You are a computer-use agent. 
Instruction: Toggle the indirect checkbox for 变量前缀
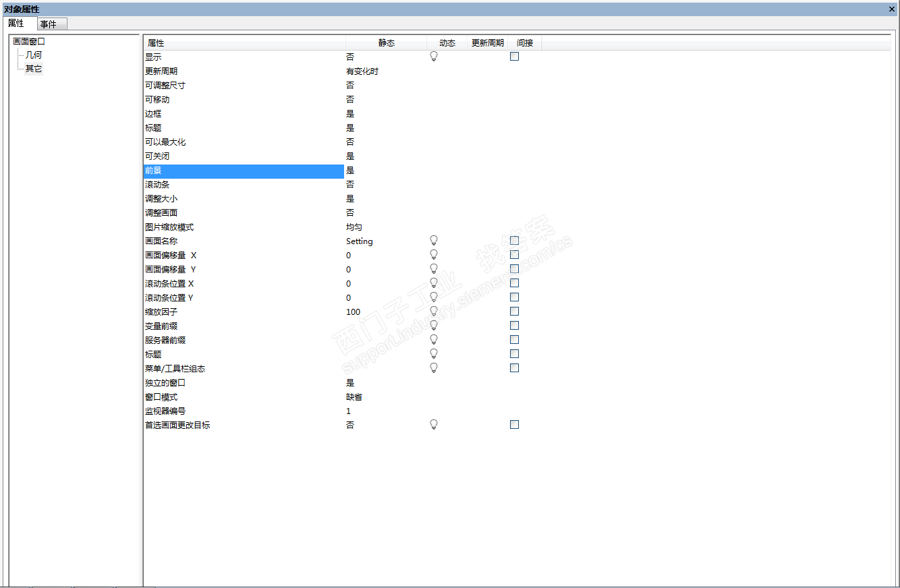tap(514, 326)
